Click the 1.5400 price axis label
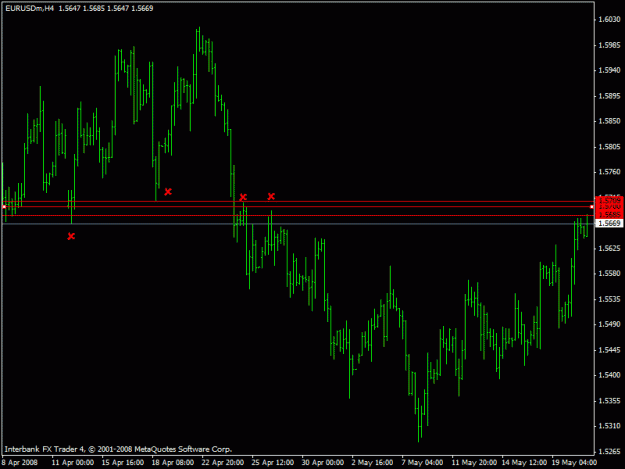 (609, 375)
